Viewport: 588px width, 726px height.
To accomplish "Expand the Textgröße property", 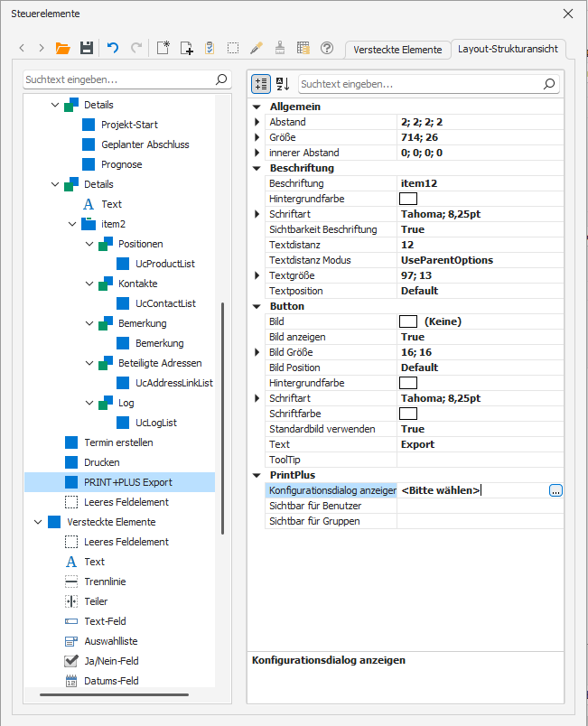I will click(257, 275).
